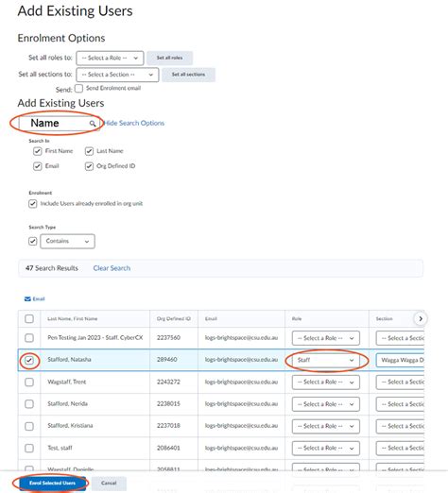Viewport: 448px width, 493px height.
Task: Tick the select-all checkbox in table header
Action: 29,318
